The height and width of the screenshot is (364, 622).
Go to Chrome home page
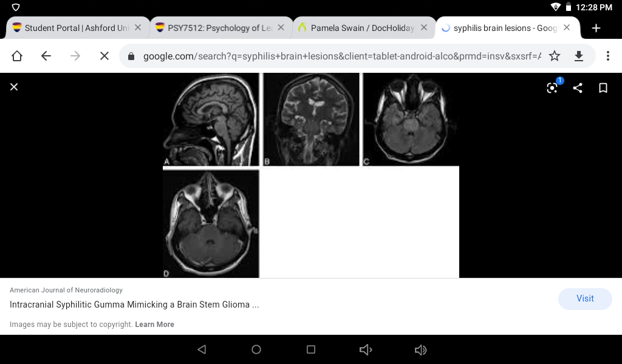click(16, 56)
